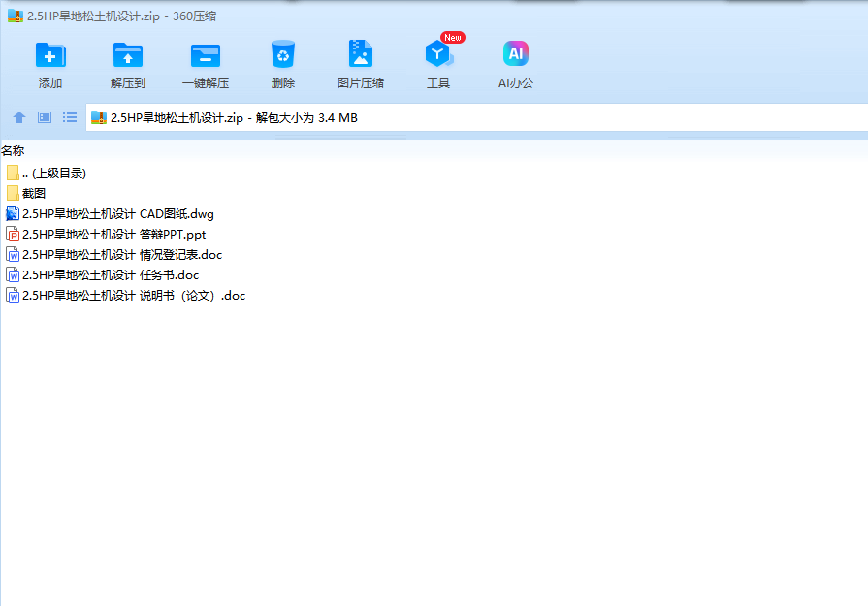Select the 说明书（论文）.doc file

pyautogui.click(x=126, y=296)
